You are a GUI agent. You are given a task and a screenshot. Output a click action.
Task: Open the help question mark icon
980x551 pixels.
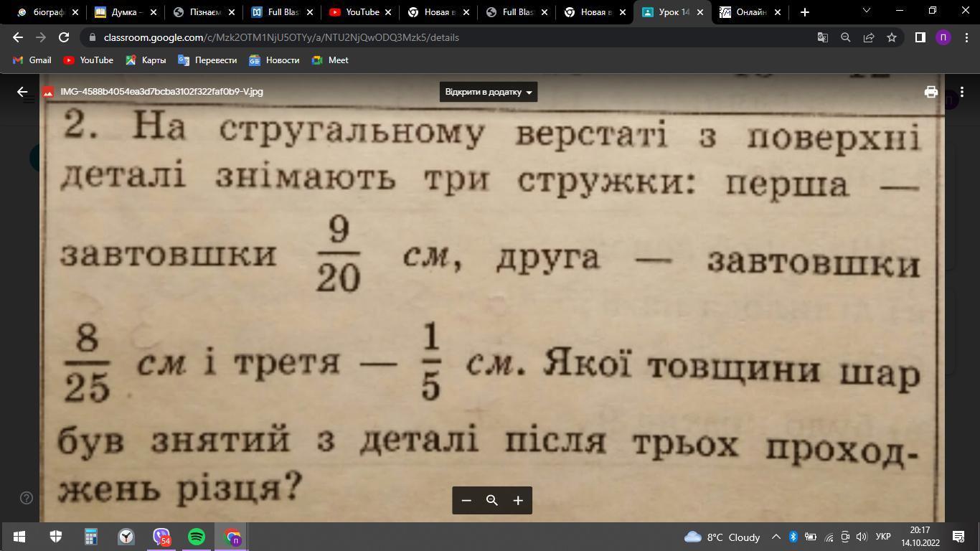[27, 498]
